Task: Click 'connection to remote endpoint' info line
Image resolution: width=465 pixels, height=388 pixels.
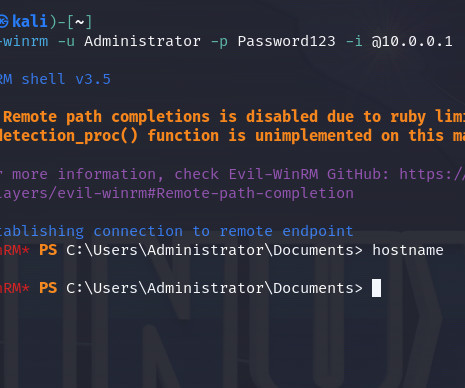Action: (x=223, y=231)
